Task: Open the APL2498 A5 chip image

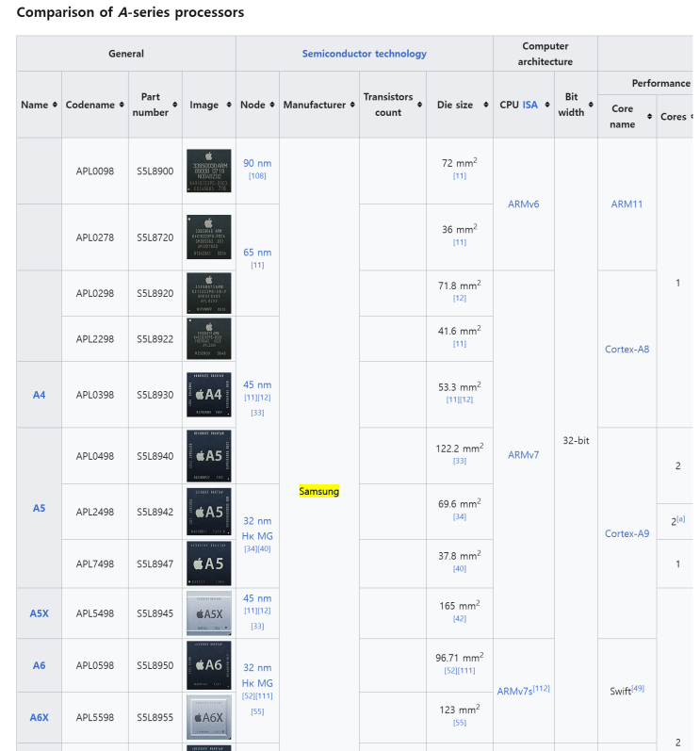Action: 209,512
